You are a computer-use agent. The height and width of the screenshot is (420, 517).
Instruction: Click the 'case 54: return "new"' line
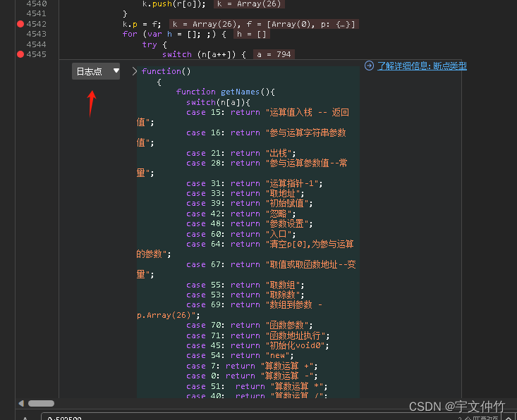tap(240, 355)
